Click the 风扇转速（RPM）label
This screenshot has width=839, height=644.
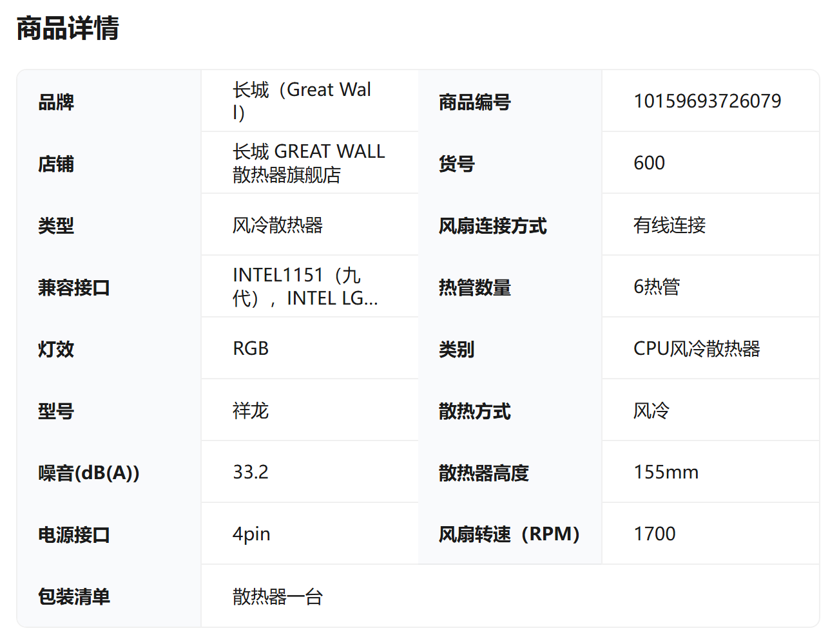tap(509, 534)
